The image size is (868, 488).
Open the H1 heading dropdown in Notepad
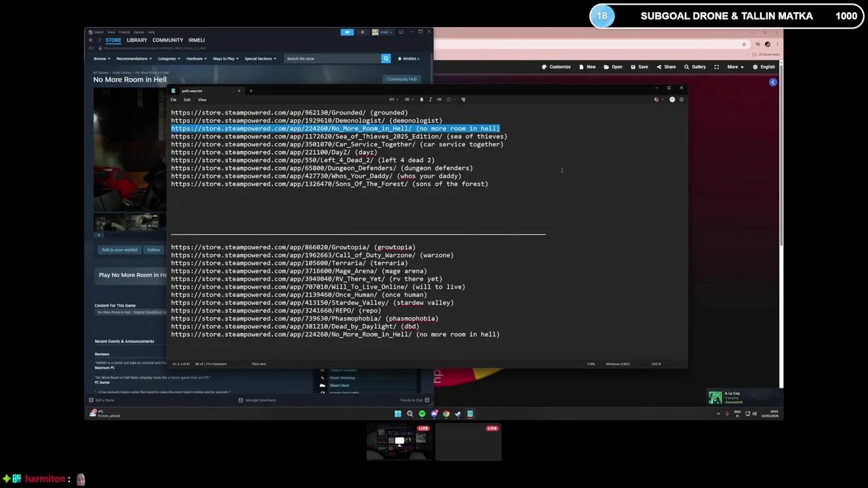pos(394,100)
